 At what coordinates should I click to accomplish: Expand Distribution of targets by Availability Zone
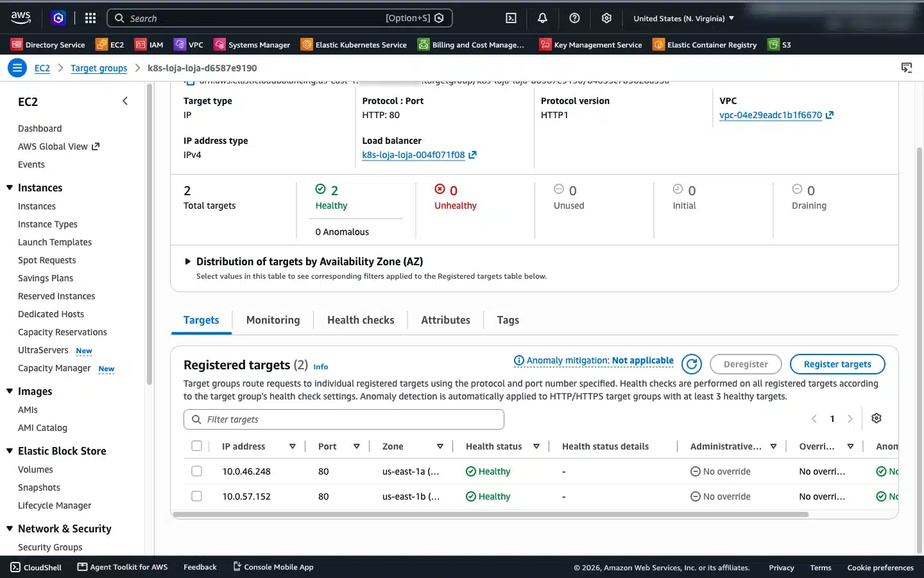point(188,261)
